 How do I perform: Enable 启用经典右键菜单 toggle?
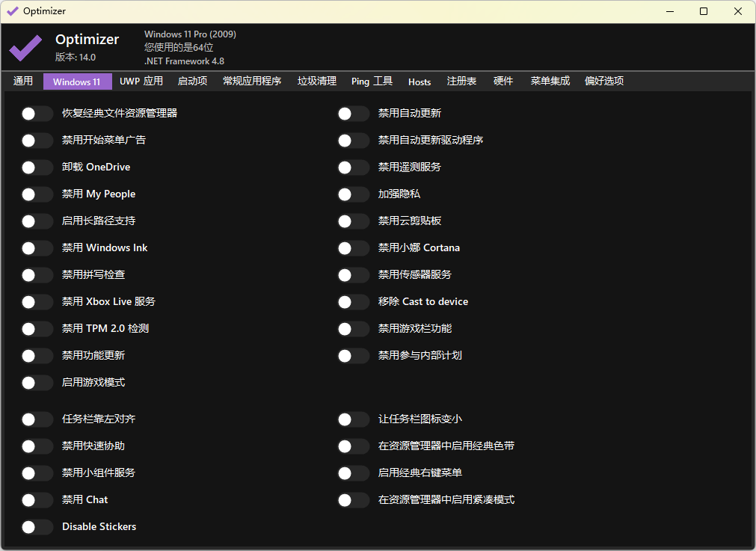click(x=354, y=473)
